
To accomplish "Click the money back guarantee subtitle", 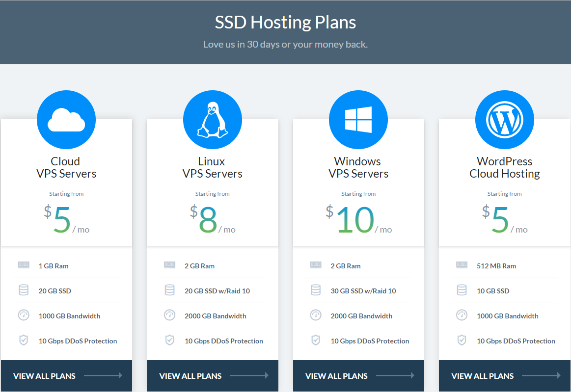I will [x=285, y=44].
